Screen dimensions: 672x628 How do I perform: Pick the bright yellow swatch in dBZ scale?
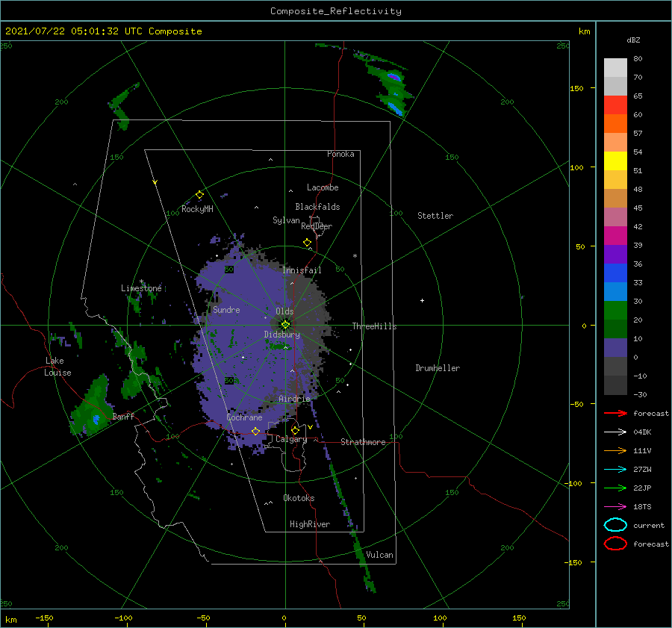click(615, 161)
